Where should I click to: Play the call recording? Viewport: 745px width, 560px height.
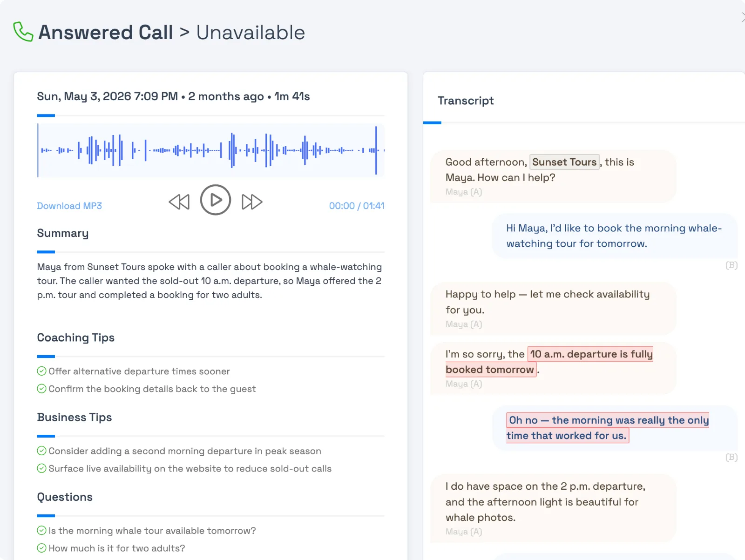click(216, 200)
